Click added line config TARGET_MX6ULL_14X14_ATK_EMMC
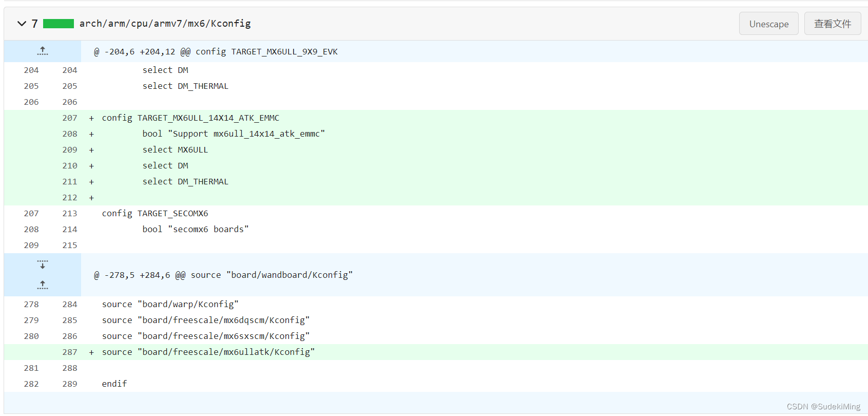 (x=190, y=118)
